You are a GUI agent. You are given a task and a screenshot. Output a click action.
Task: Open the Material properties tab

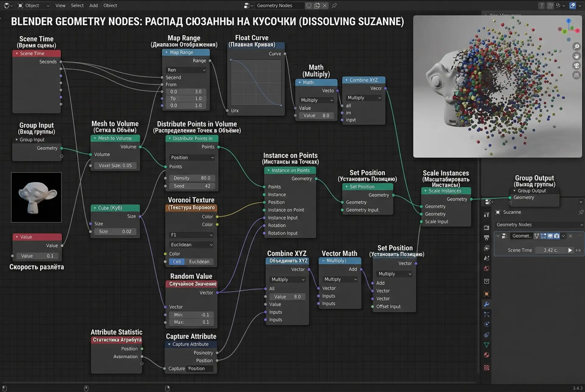click(487, 355)
